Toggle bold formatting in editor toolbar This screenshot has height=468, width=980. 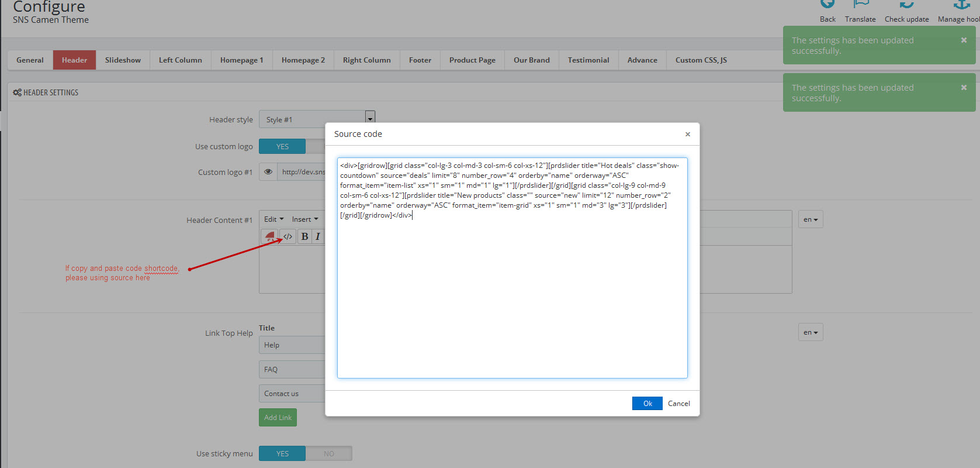pos(304,236)
